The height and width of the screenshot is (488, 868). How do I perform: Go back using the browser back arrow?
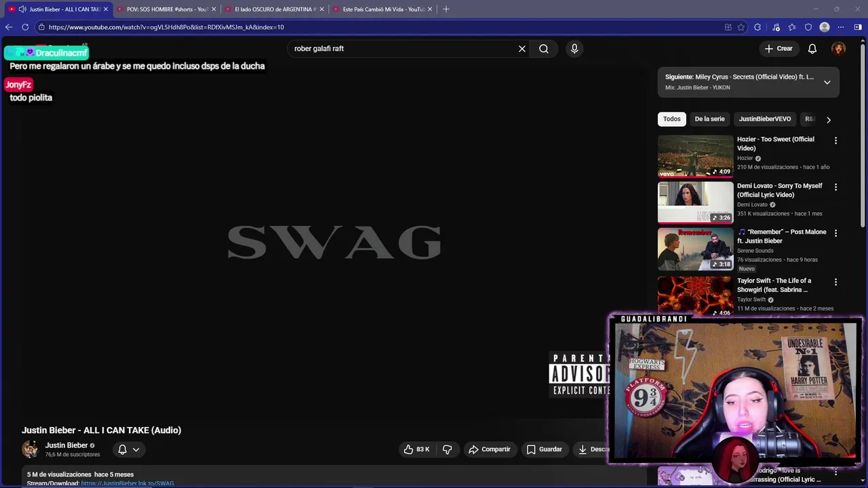click(9, 27)
